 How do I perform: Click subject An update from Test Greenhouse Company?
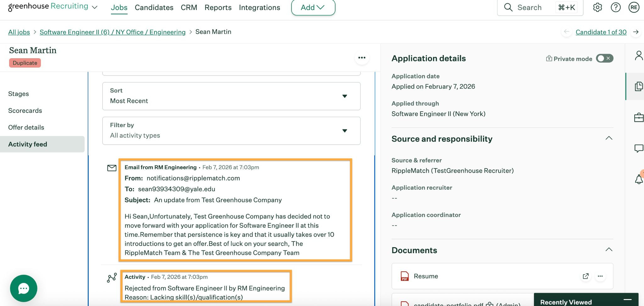pos(218,200)
